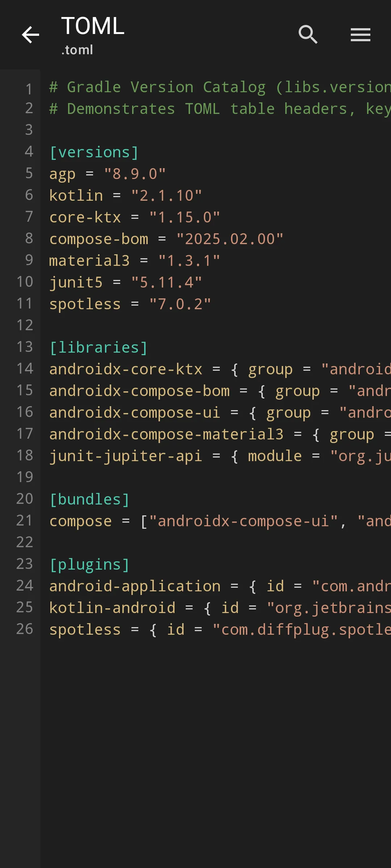Click the kotlin-android plugin entry
The width and height of the screenshot is (391, 868).
click(220, 608)
